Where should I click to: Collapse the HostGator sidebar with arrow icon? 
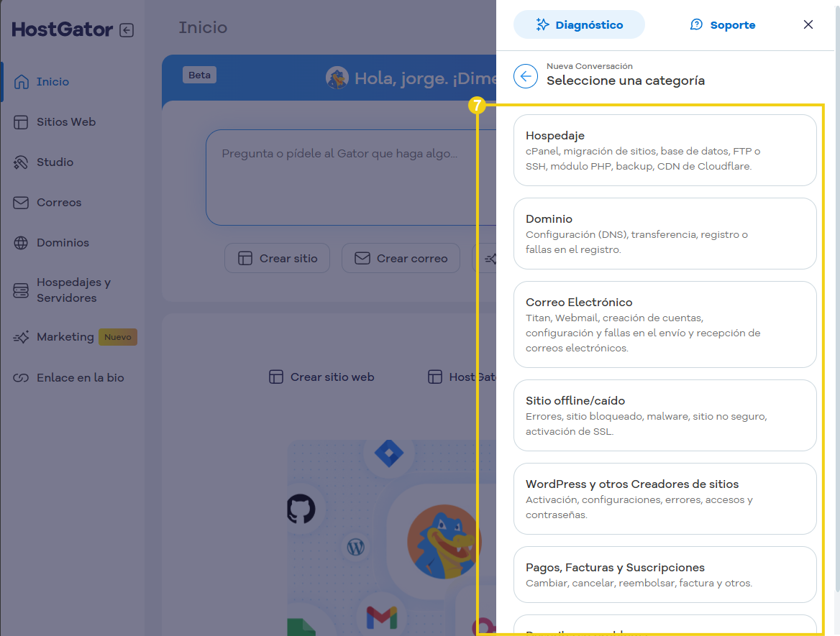127,30
